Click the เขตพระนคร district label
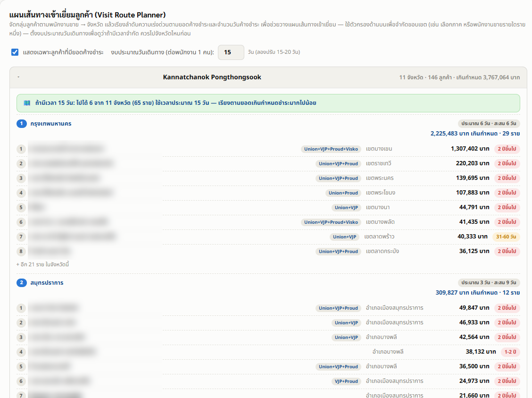This screenshot has width=532, height=398. pos(380,178)
